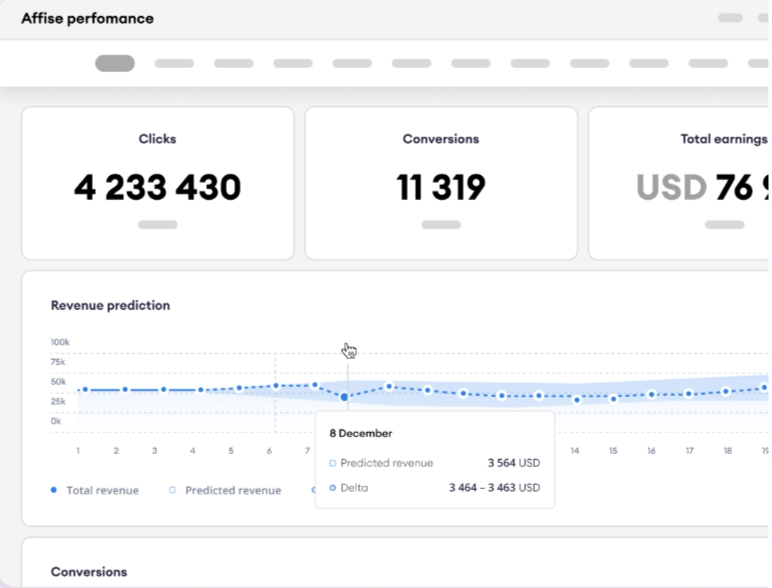Open the Conversions stat card showing 11 319

[x=441, y=183]
